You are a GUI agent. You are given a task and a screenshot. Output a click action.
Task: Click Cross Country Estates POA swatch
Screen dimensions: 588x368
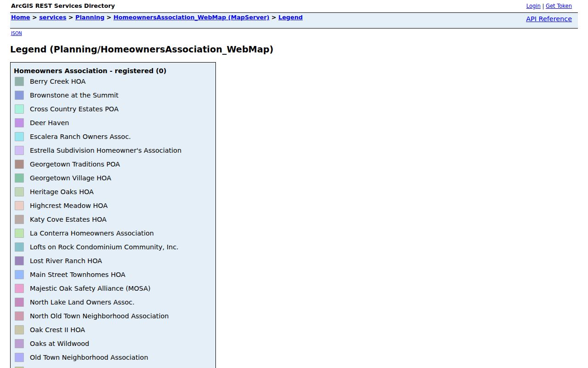(19, 109)
